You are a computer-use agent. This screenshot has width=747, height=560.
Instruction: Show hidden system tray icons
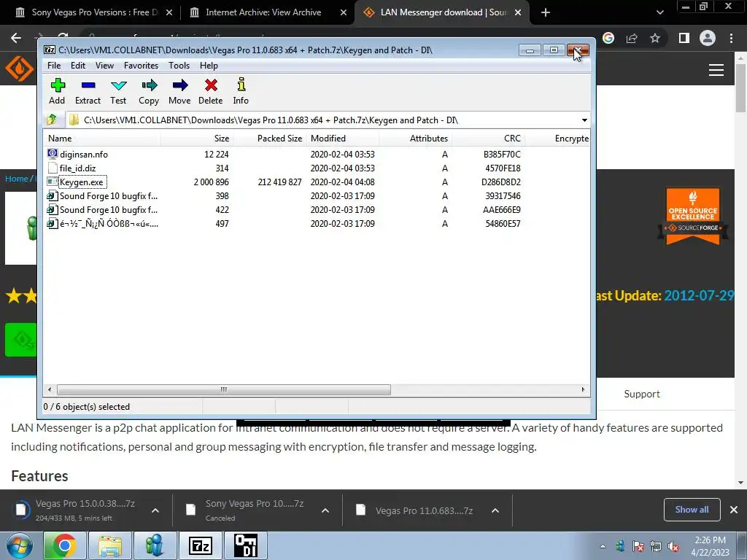coord(603,546)
